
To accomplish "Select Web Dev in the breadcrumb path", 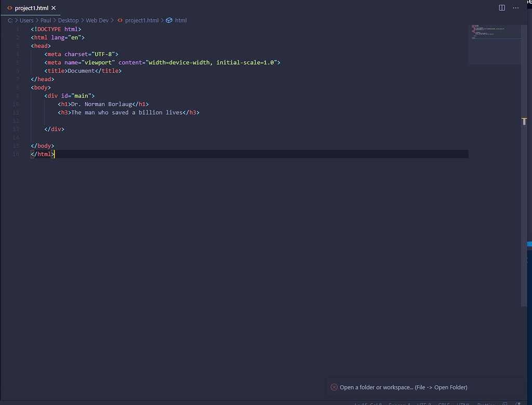I will pos(97,20).
